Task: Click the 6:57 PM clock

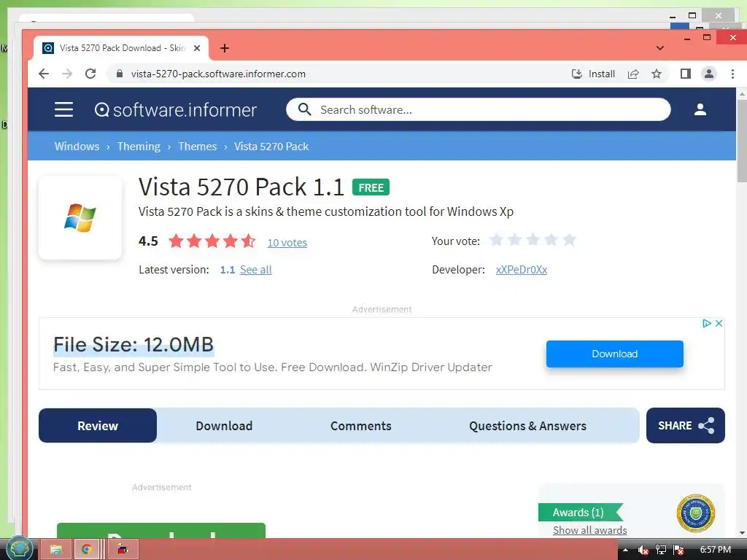Action: [715, 550]
